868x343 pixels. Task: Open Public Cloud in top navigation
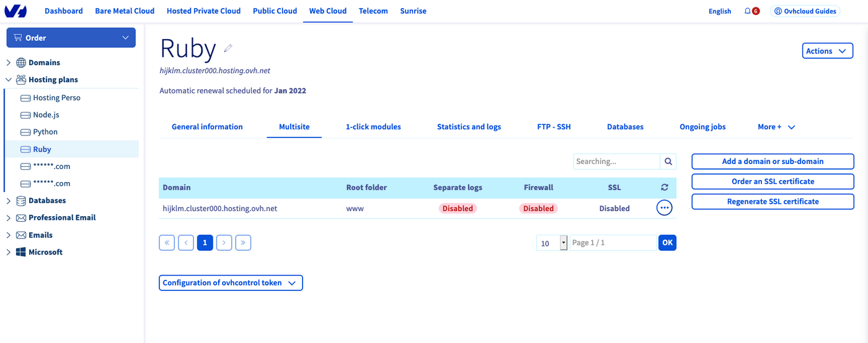tap(275, 11)
